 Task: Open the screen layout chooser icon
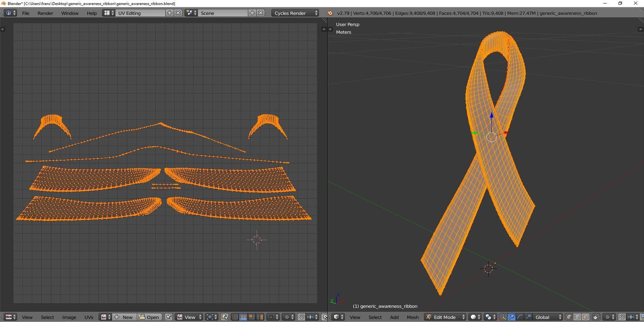pos(109,13)
